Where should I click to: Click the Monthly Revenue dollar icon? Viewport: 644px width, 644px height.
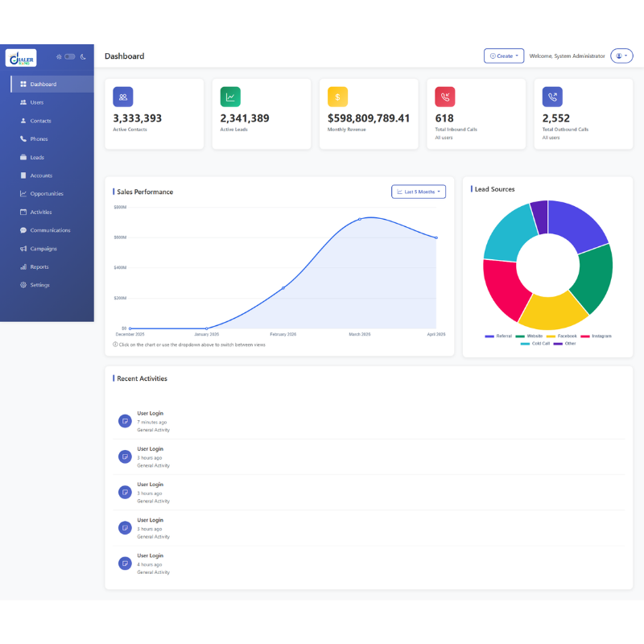[x=337, y=97]
